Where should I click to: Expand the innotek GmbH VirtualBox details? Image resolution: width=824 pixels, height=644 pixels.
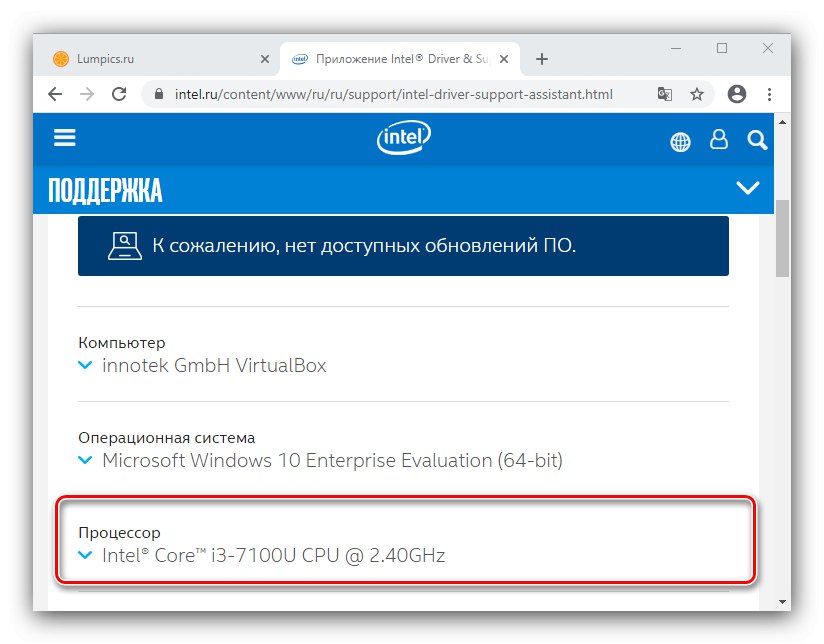86,366
